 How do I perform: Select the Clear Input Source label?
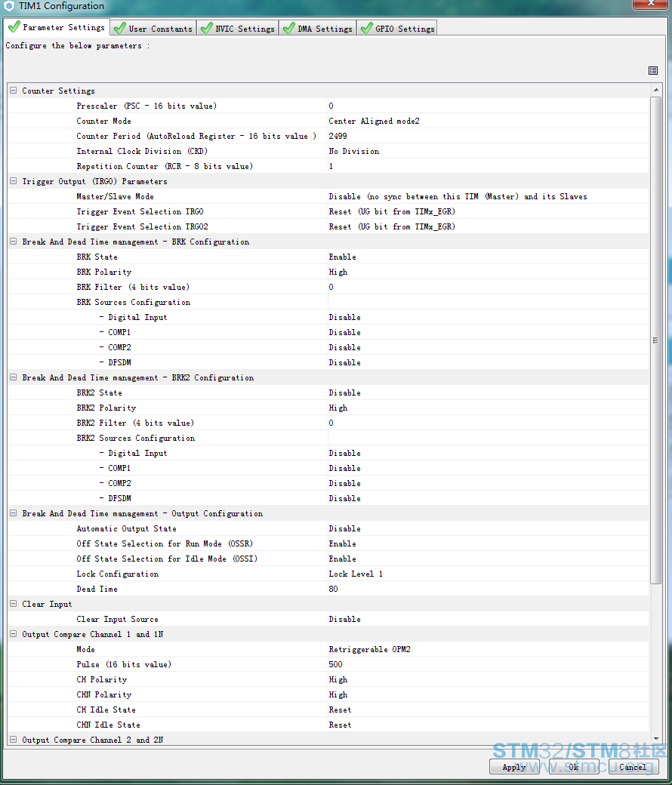tap(117, 619)
